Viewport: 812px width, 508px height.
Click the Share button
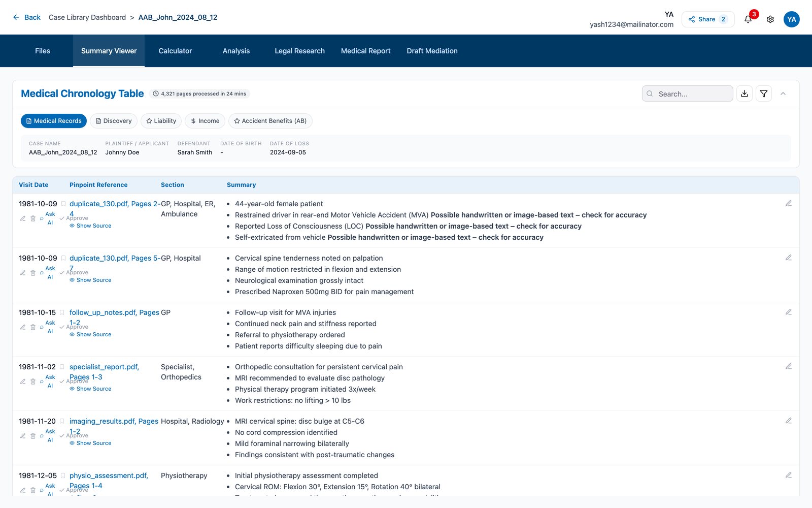[707, 19]
